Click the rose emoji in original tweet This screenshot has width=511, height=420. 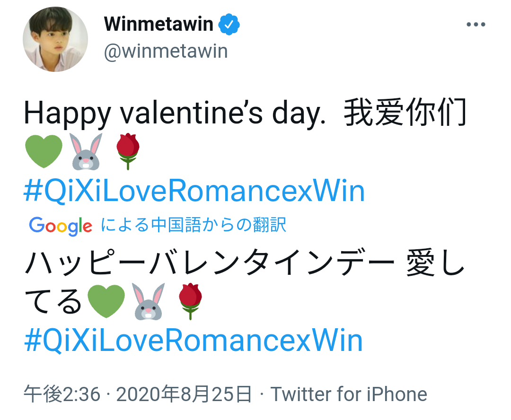[128, 151]
